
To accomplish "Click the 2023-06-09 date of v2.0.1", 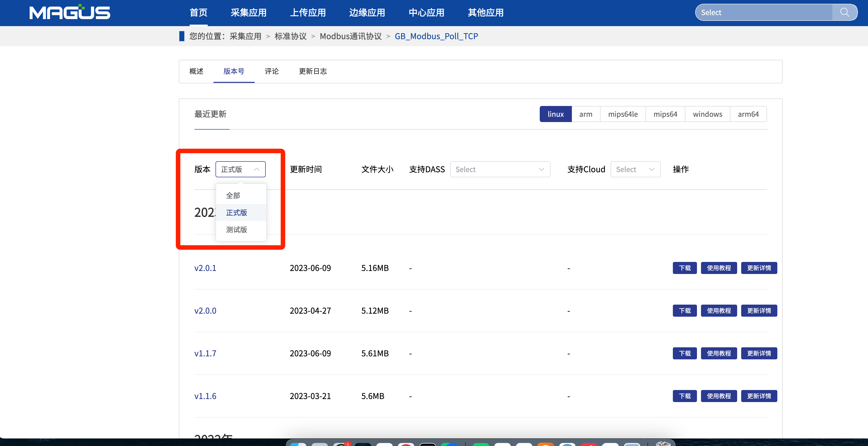I will (310, 268).
